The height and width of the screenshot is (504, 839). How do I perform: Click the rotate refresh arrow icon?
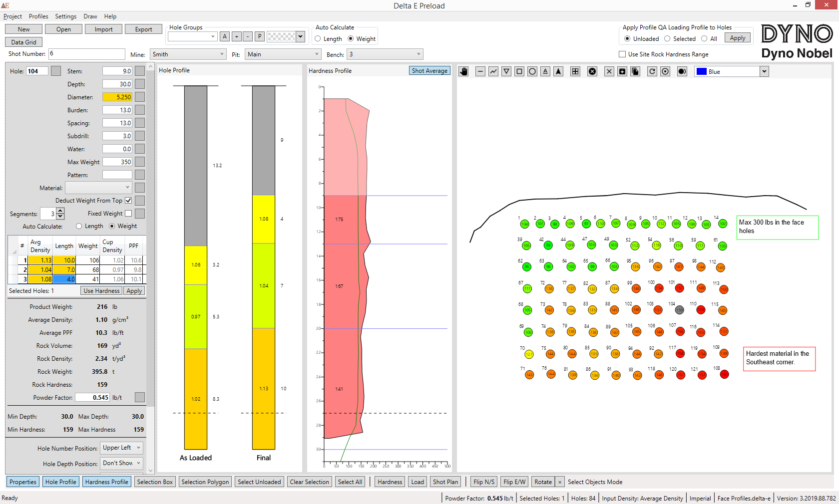tap(652, 71)
